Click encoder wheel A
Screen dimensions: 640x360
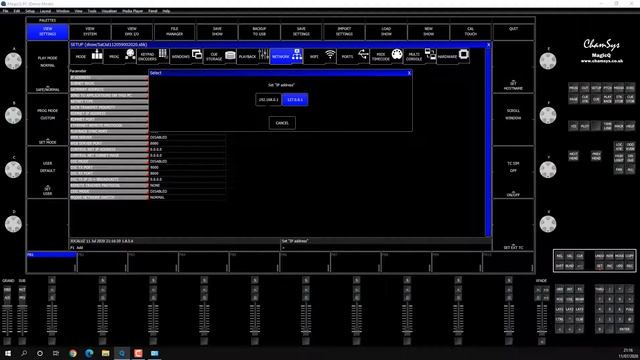coord(13,61)
